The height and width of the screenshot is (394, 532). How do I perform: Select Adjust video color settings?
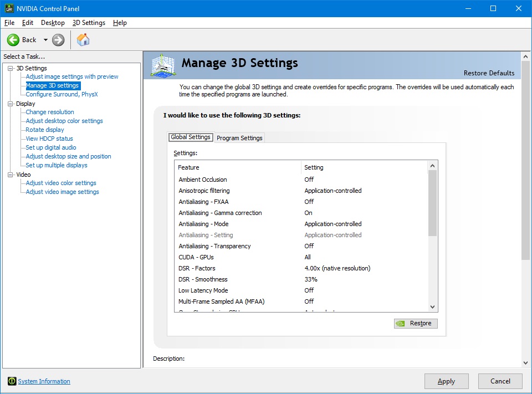click(60, 183)
